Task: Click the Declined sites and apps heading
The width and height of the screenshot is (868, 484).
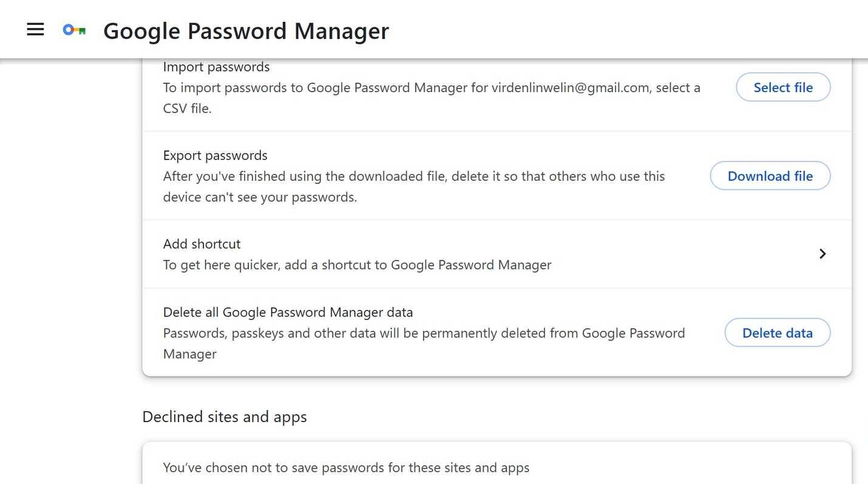Action: [224, 417]
